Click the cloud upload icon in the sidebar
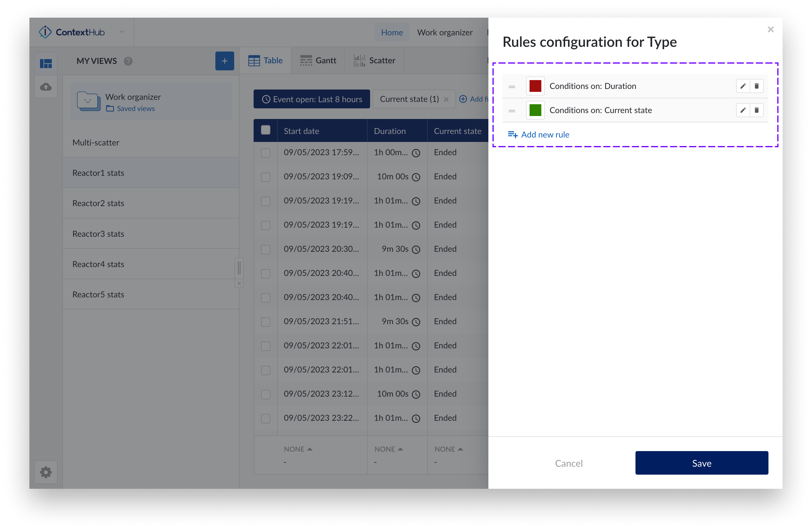Screen dimensions: 812x530 click(x=46, y=86)
